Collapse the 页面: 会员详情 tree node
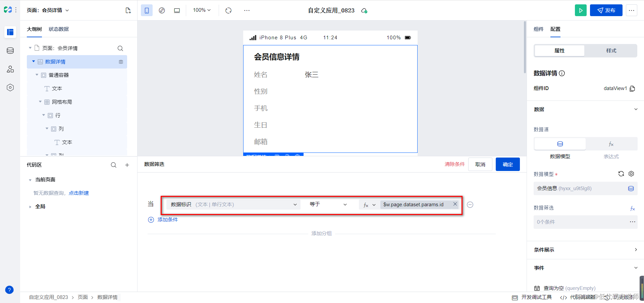The width and height of the screenshot is (644, 303). 30,48
